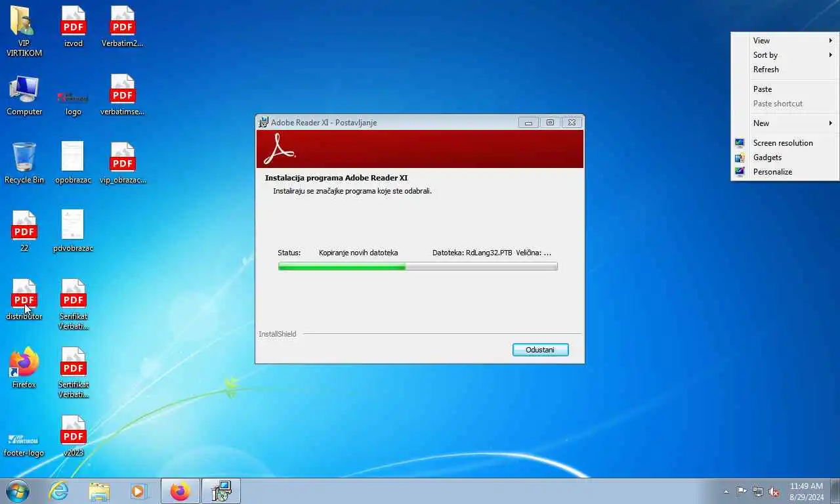This screenshot has height=504, width=840.
Task: Select the Sertifikat Verbati... PDF icon
Action: pos(73,373)
